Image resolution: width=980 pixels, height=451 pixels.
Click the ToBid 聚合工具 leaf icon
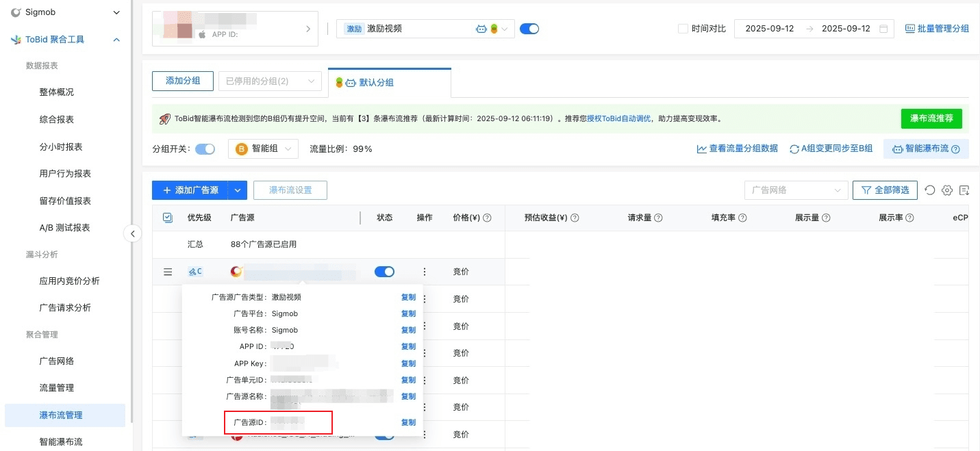click(x=16, y=40)
